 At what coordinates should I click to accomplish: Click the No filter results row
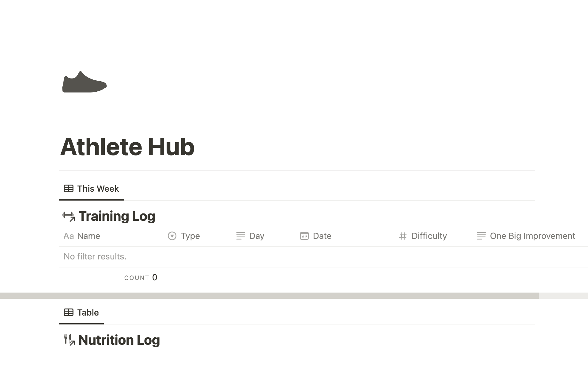point(95,256)
